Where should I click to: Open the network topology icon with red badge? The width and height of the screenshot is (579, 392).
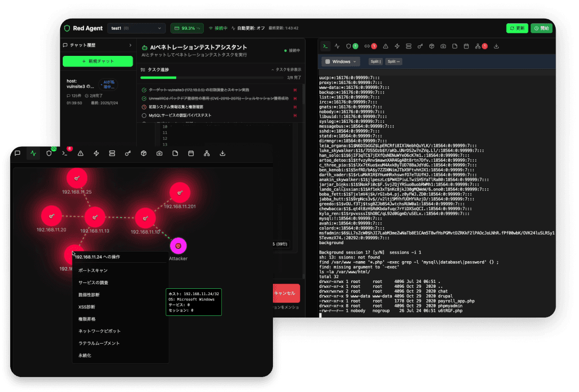(478, 46)
